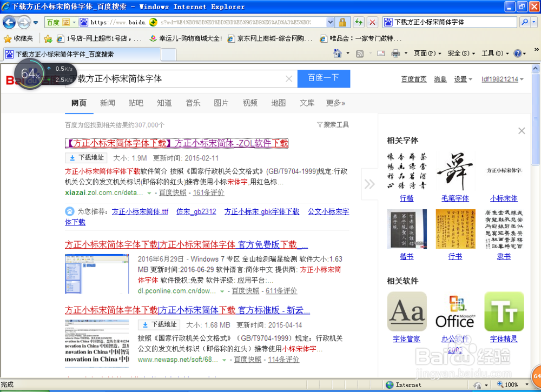The height and width of the screenshot is (392, 541).
Task: Switch to the 文库 tab
Action: coord(307,103)
